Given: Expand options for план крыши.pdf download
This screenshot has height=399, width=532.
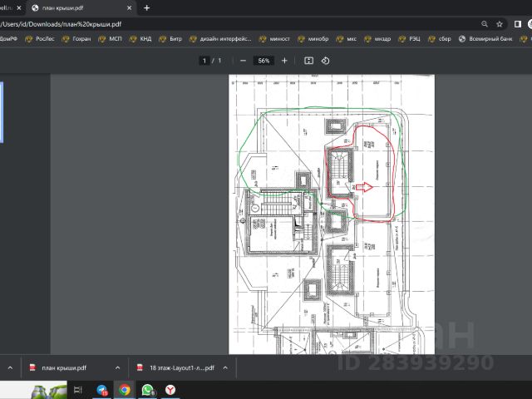Looking at the screenshot, I should click(116, 367).
